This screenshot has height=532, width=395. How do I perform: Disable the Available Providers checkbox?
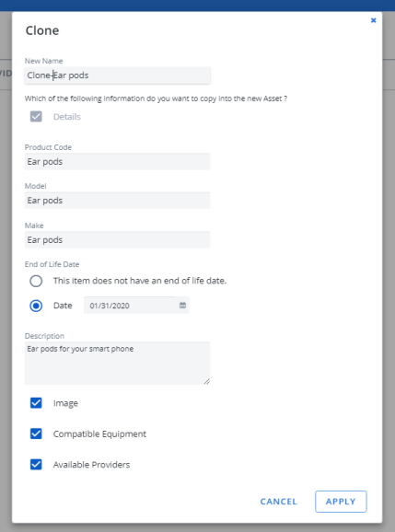pos(36,465)
